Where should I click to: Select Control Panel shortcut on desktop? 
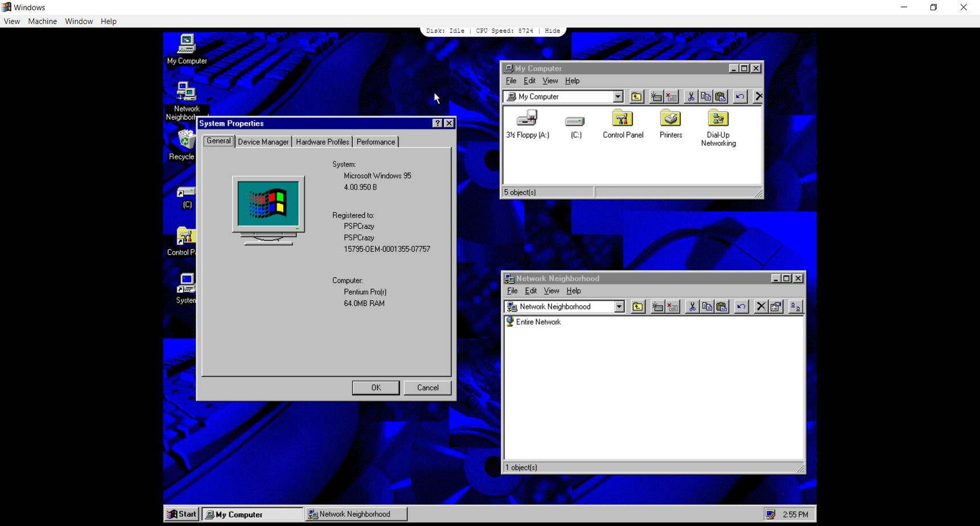[x=182, y=241]
